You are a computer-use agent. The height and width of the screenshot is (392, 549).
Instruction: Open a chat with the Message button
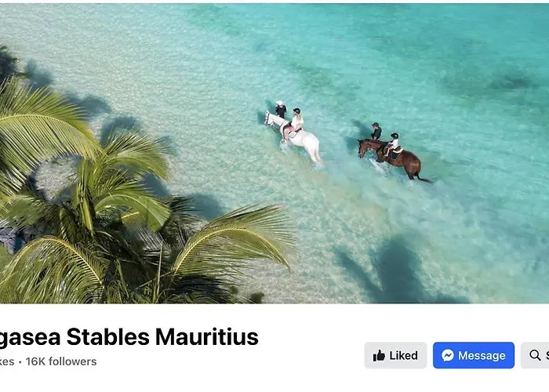pos(474,355)
